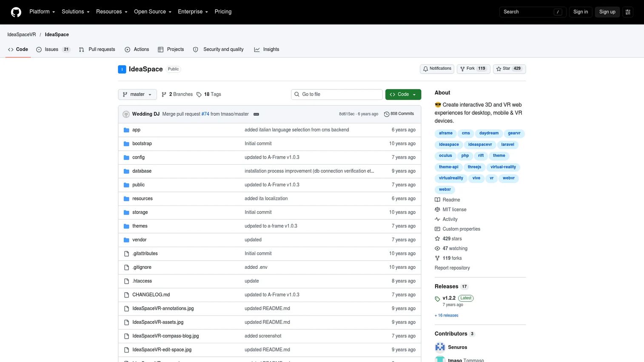Click the header Search box
This screenshot has height=362, width=644.
click(533, 12)
